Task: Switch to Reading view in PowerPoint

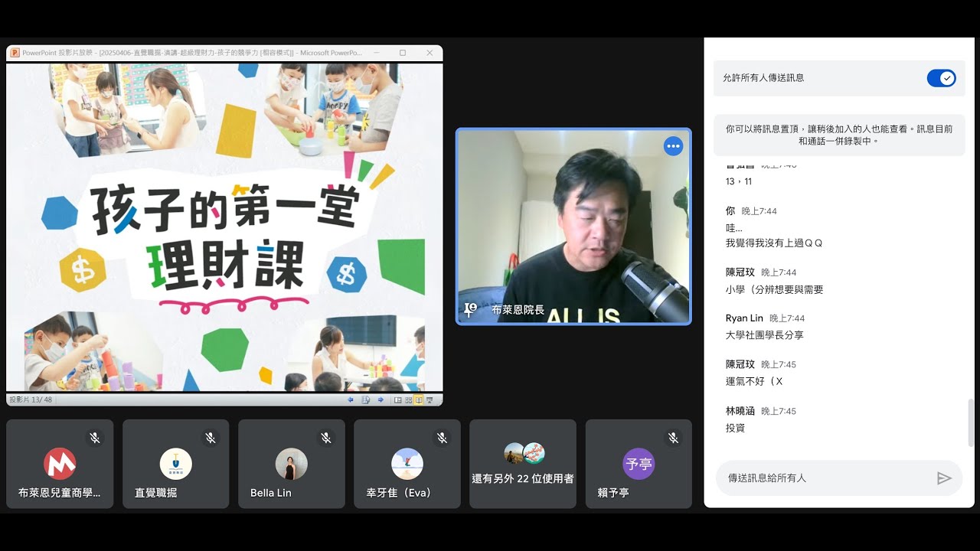Action: pos(419,399)
